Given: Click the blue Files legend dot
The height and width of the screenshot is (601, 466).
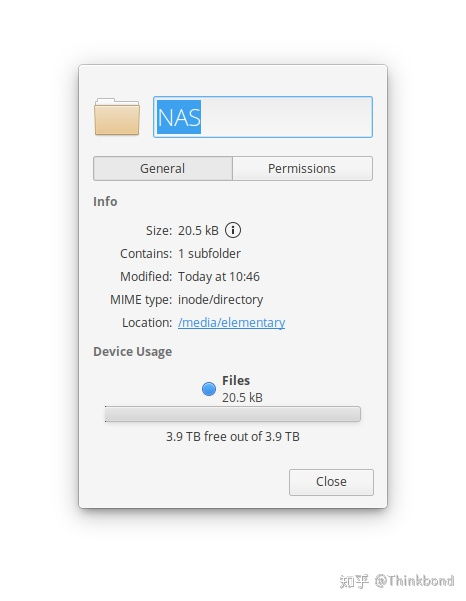Looking at the screenshot, I should 209,389.
